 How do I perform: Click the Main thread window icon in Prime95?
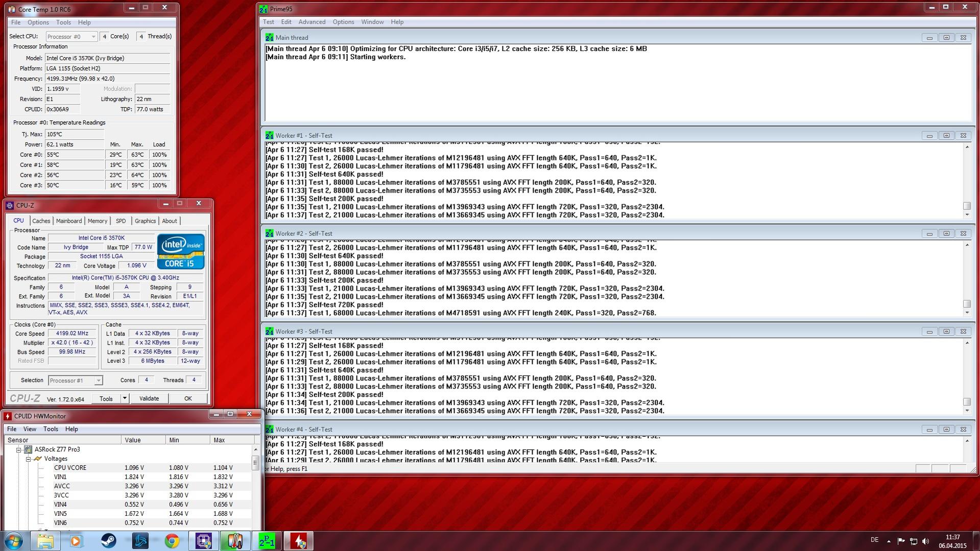point(269,37)
